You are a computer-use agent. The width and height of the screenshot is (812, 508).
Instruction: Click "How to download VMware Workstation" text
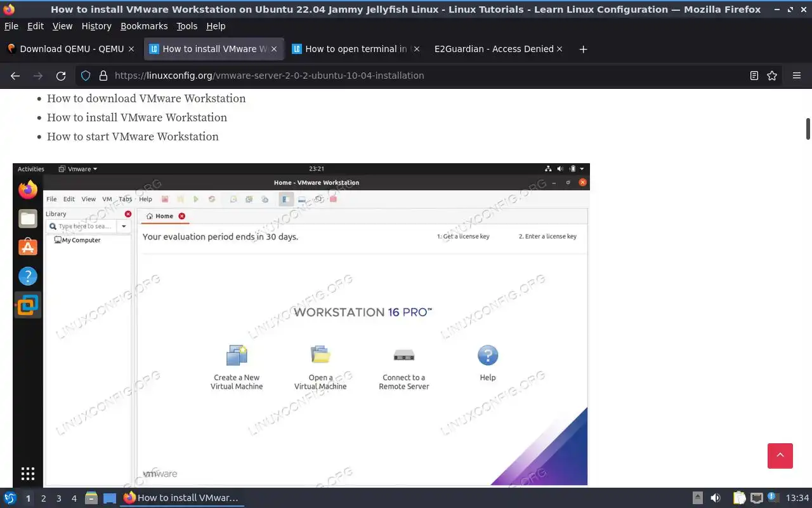[x=147, y=98]
